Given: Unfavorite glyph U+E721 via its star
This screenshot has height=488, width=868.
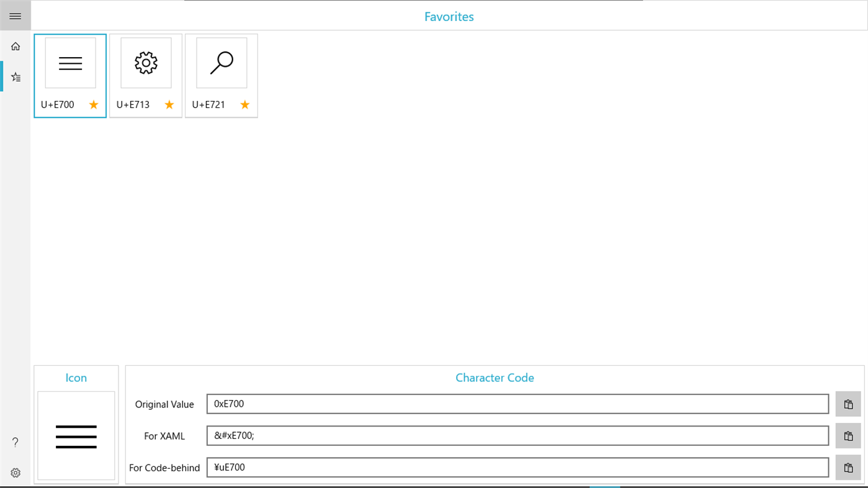Looking at the screenshot, I should click(244, 105).
